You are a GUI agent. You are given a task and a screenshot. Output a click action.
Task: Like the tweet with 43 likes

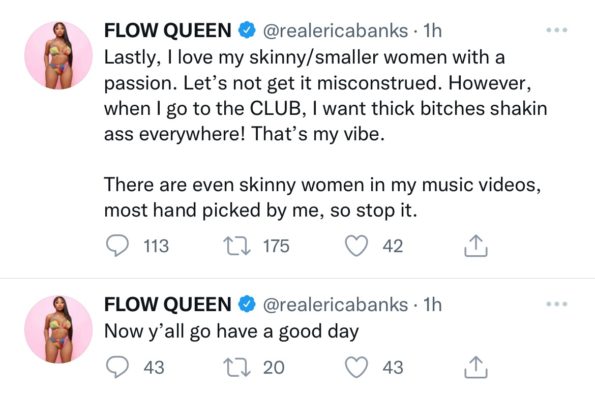click(356, 367)
